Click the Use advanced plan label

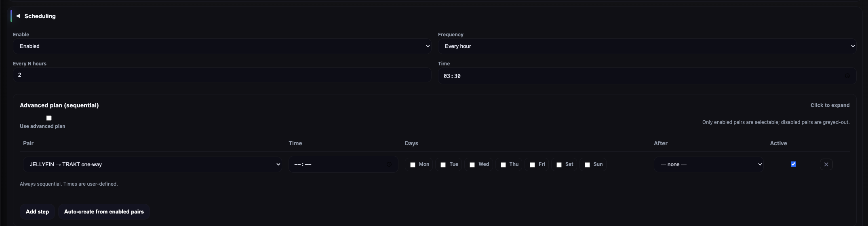pyautogui.click(x=42, y=126)
